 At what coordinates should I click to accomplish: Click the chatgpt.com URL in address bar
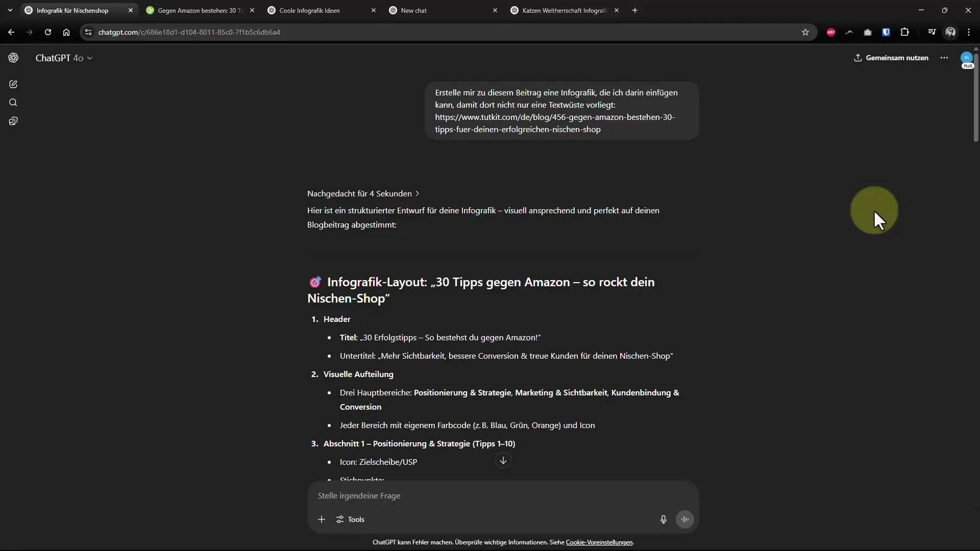pos(189,32)
